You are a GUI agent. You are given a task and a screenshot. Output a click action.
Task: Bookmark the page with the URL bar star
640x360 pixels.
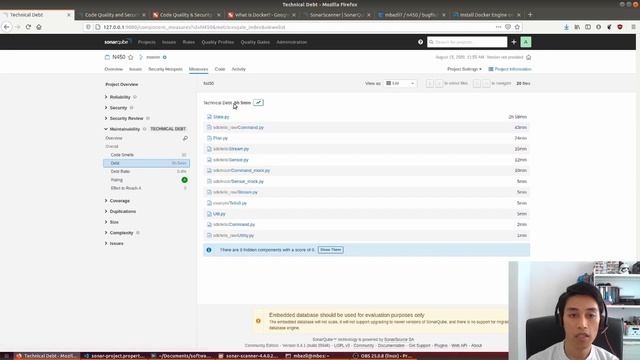click(x=517, y=27)
